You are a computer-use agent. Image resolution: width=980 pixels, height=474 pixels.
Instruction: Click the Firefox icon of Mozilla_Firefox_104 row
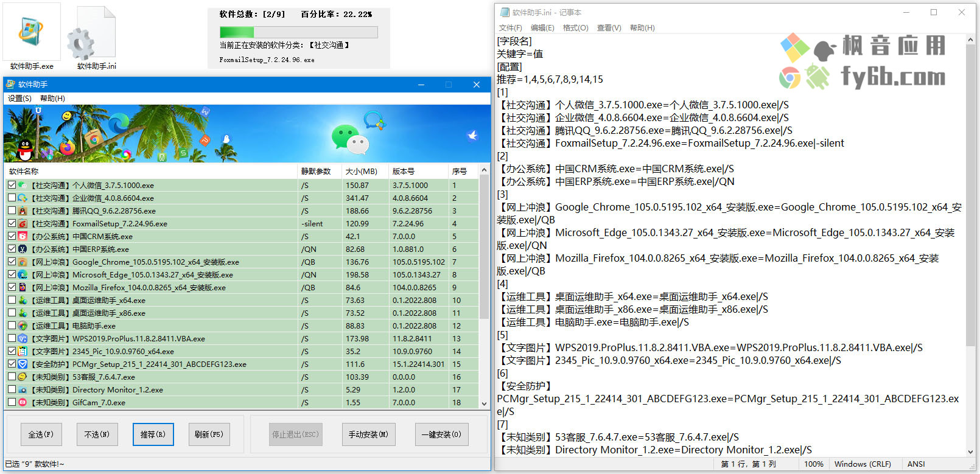click(23, 287)
